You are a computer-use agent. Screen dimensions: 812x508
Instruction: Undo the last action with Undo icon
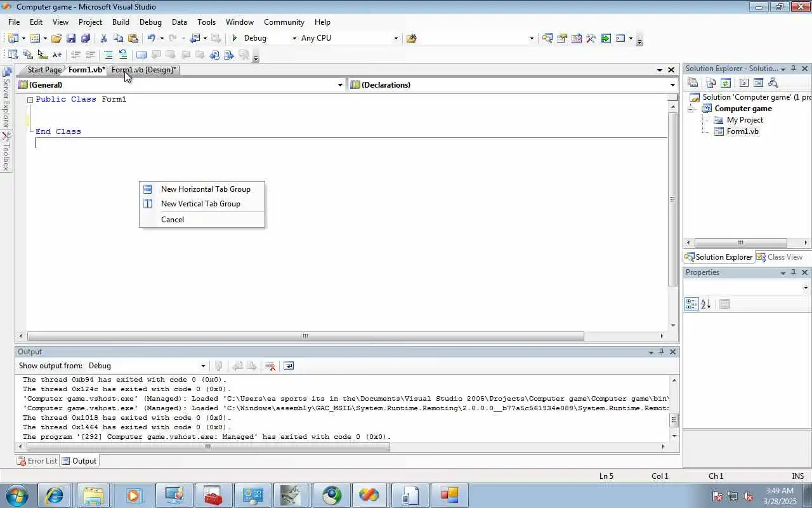[151, 38]
